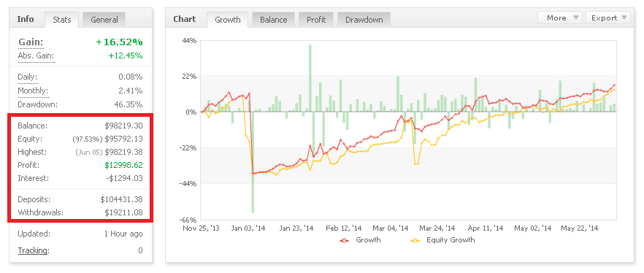644x273 pixels.
Task: Click the Abs. Gain label
Action: tap(36, 55)
